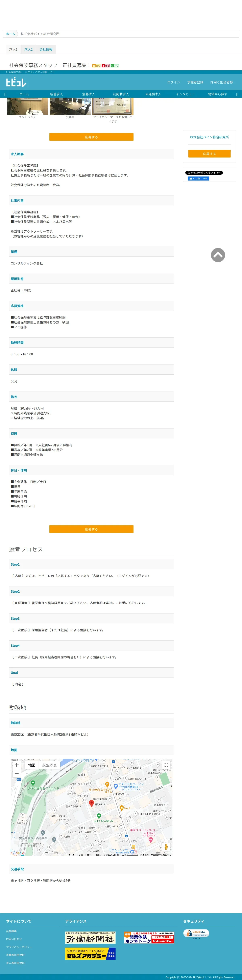Screen dimensions: 242x980
Task: Select the 求人2 tab
Action: pos(28,49)
